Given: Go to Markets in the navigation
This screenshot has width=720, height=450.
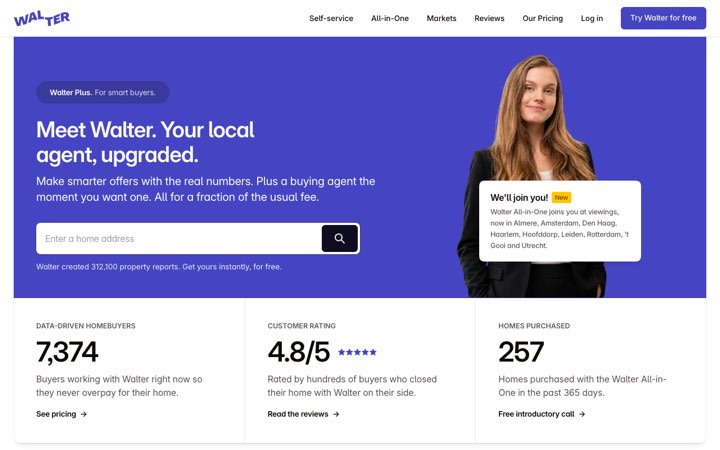Looking at the screenshot, I should coord(441,18).
